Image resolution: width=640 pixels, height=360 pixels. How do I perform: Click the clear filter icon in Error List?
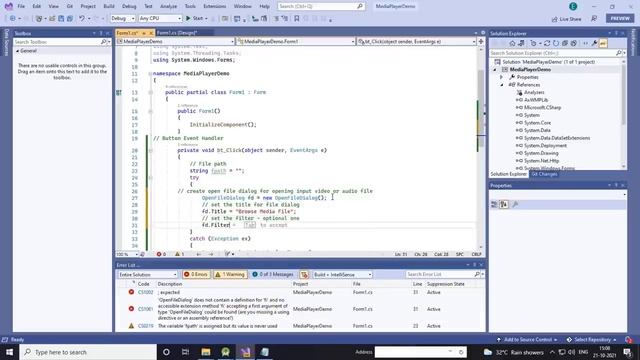tap(304, 275)
